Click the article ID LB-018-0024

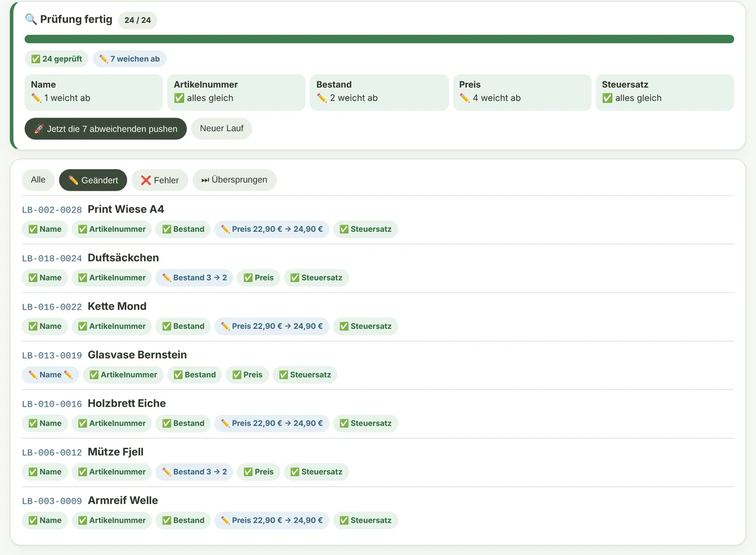pyautogui.click(x=52, y=258)
